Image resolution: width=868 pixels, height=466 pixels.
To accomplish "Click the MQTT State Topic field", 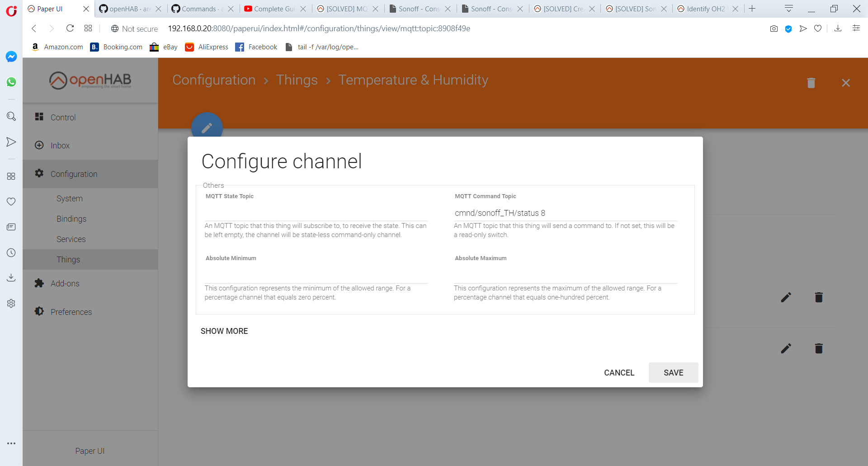I will pyautogui.click(x=316, y=213).
